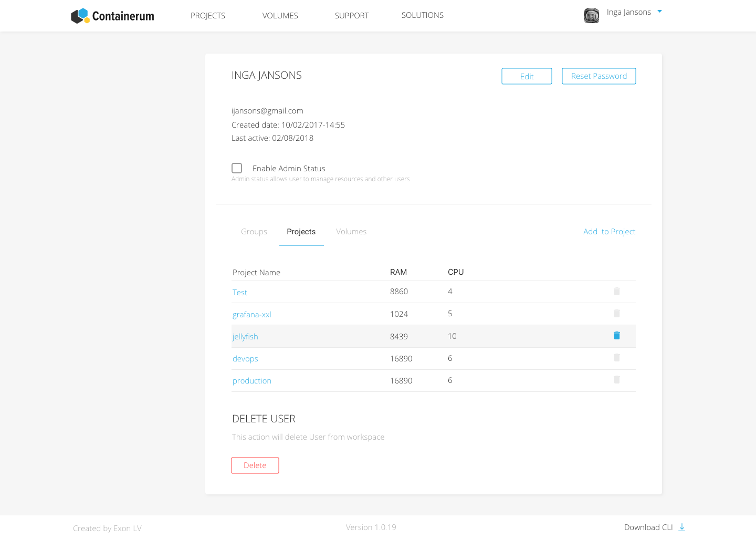Image resolution: width=756 pixels, height=539 pixels.
Task: Switch to the Groups tab
Action: (254, 231)
